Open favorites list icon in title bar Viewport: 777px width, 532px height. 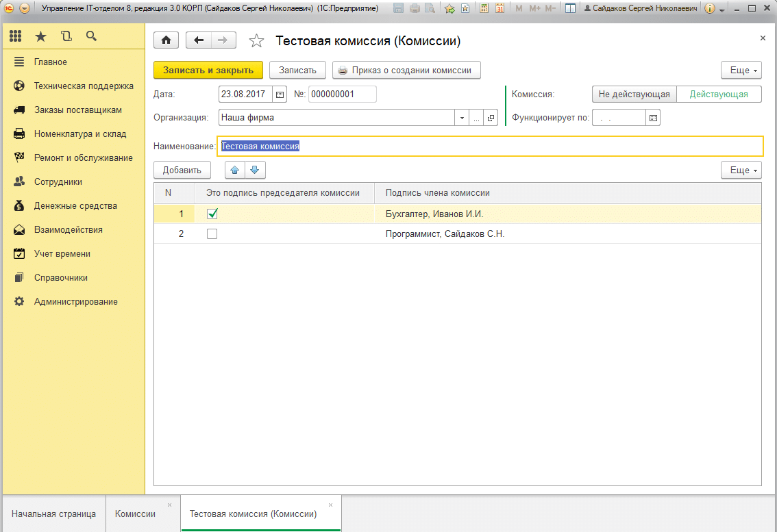[465, 8]
